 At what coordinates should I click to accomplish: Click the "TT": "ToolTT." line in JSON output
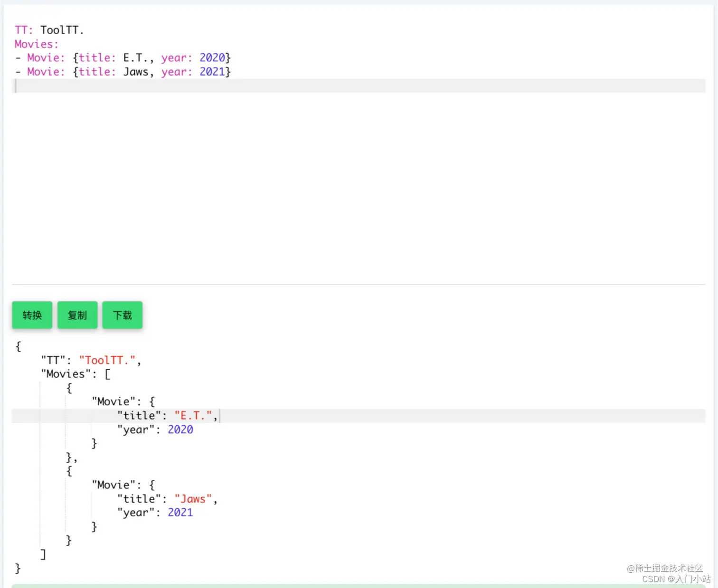coord(91,361)
